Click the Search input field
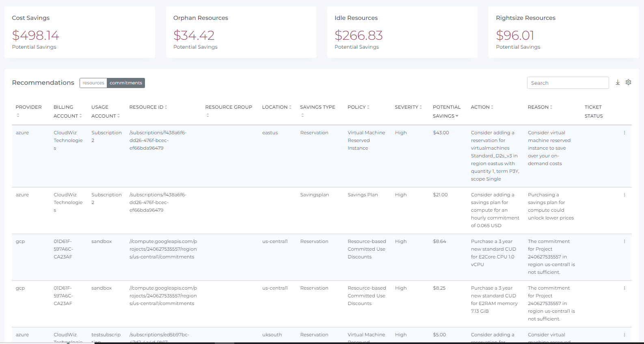The height and width of the screenshot is (344, 644). point(568,83)
